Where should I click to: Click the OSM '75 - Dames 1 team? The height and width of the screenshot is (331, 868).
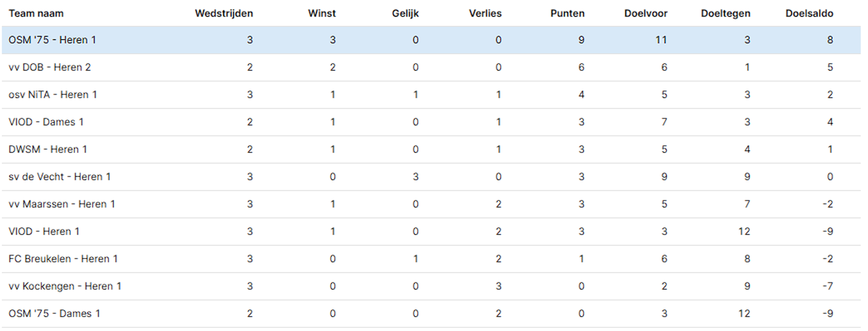coord(54,313)
